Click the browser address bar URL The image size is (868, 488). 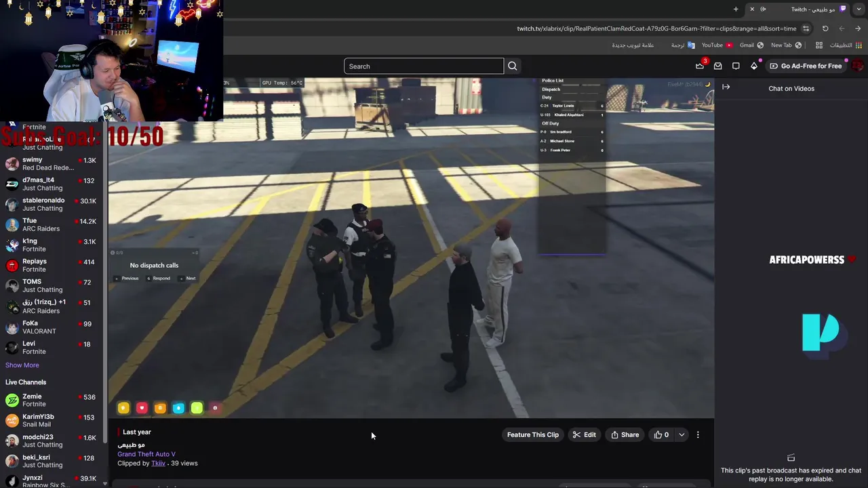pyautogui.click(x=656, y=28)
